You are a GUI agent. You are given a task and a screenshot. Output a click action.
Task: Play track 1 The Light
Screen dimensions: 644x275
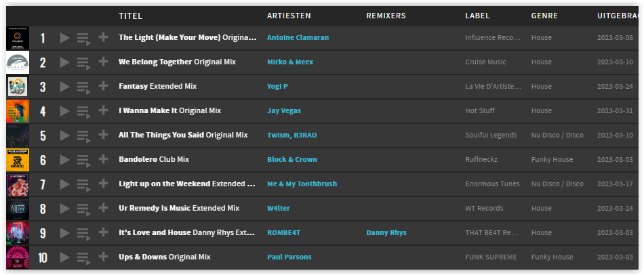64,38
